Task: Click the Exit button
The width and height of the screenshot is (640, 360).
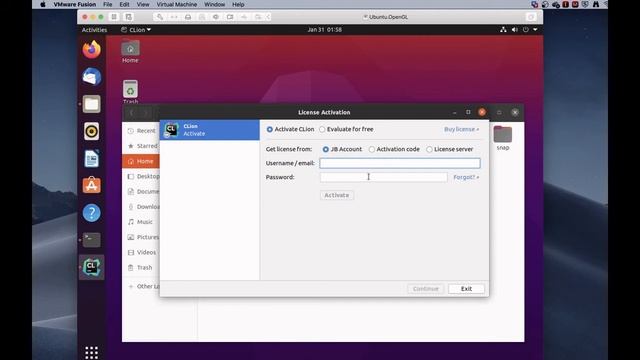Action: point(466,289)
